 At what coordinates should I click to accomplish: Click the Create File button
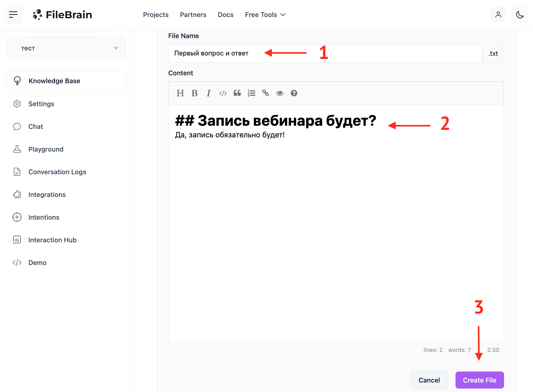[479, 380]
